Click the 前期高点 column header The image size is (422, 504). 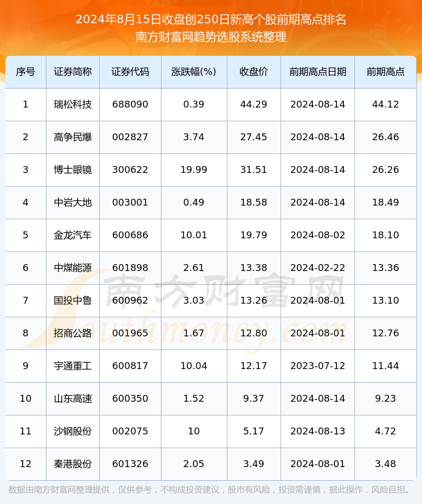coord(385,72)
